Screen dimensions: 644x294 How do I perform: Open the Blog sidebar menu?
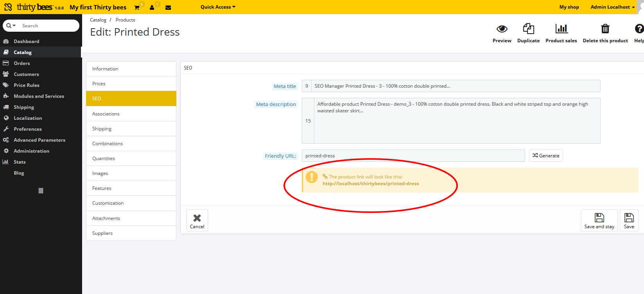(x=41, y=173)
